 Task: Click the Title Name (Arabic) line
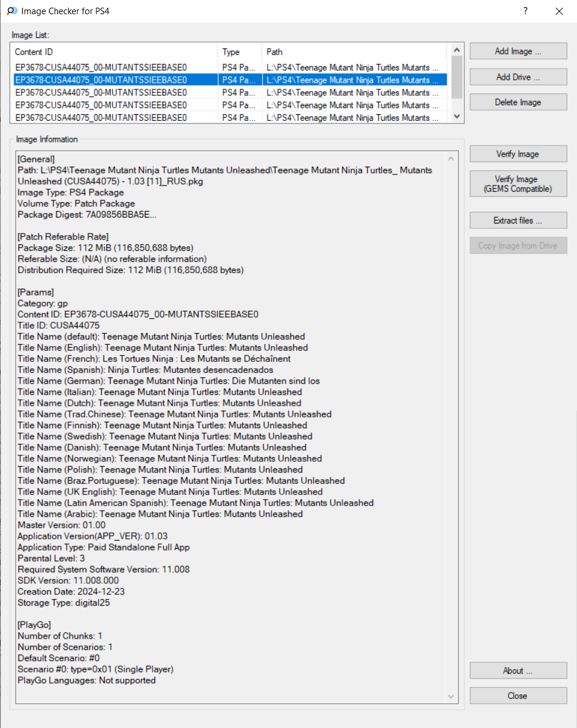[160, 514]
